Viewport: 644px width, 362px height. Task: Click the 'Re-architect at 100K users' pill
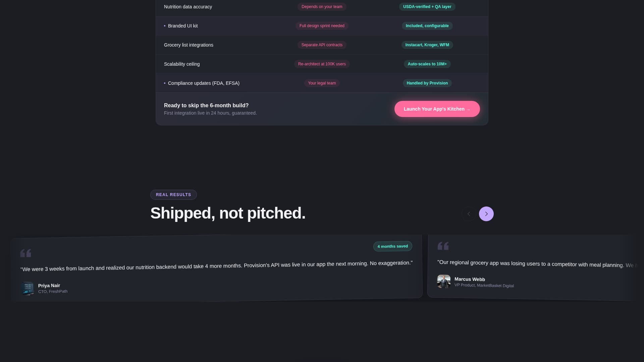coord(322,64)
